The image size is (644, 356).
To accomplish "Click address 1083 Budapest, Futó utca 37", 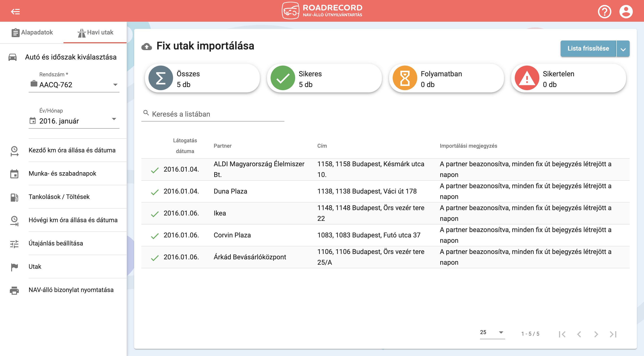I will pos(369,235).
